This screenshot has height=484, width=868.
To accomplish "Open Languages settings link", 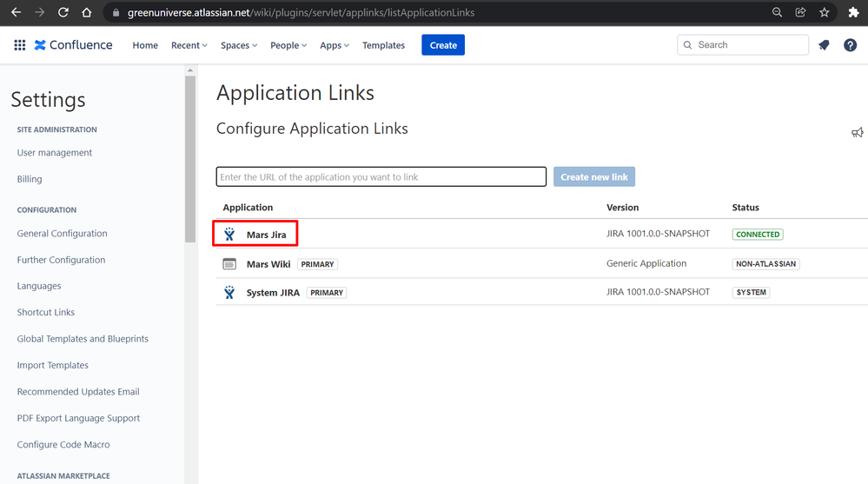I will pos(39,286).
